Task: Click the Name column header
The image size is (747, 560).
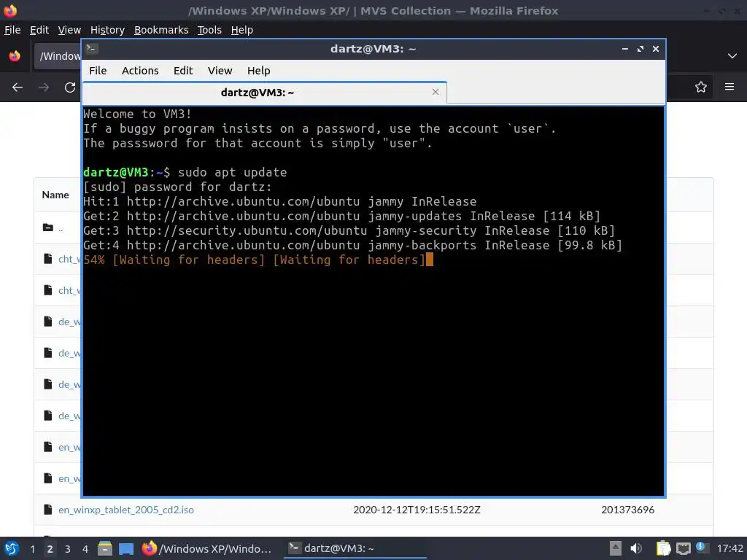Action: click(55, 195)
